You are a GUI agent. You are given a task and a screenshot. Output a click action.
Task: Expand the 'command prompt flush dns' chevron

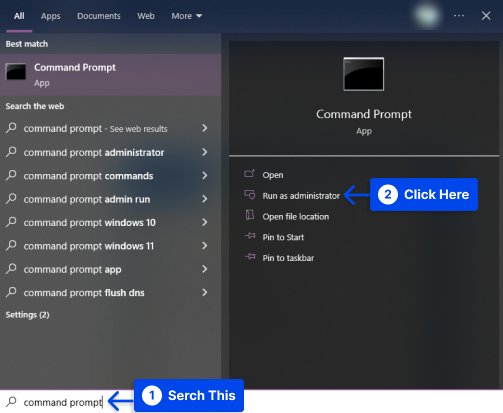pos(205,292)
